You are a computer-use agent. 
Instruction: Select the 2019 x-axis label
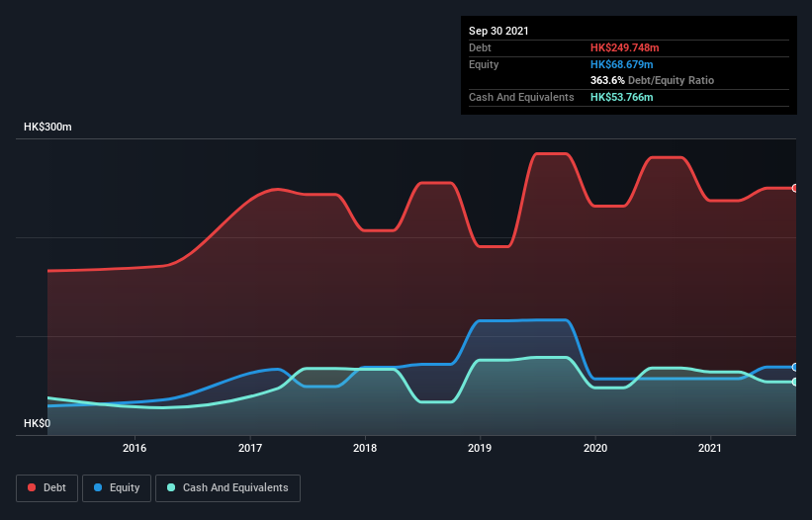[480, 448]
